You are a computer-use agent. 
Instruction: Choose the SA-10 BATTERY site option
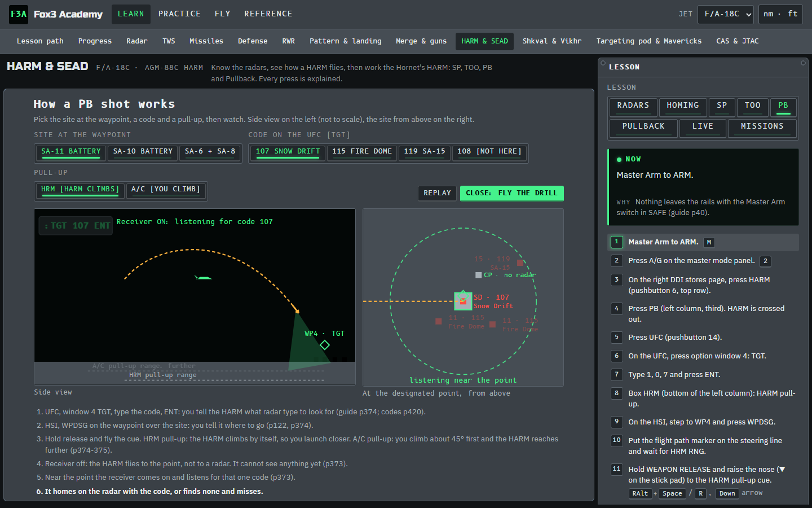[x=143, y=152]
